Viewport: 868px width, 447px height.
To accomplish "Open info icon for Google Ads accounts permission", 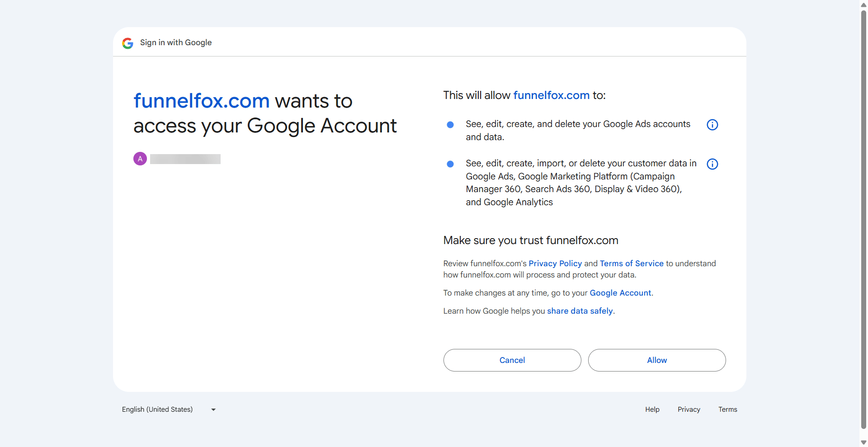I will pos(712,125).
